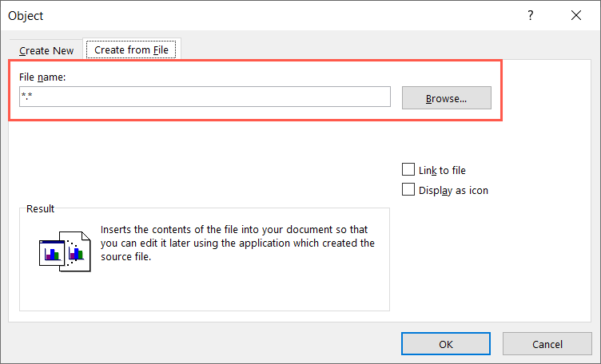Tick the Display as icon checkbox
Screen dimensions: 601x364
409,190
